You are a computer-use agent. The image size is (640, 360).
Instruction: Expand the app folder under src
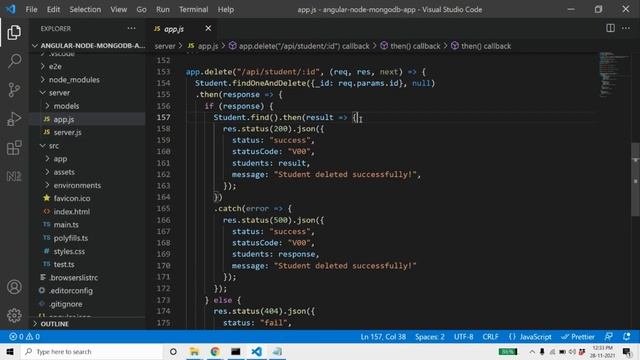pos(60,159)
